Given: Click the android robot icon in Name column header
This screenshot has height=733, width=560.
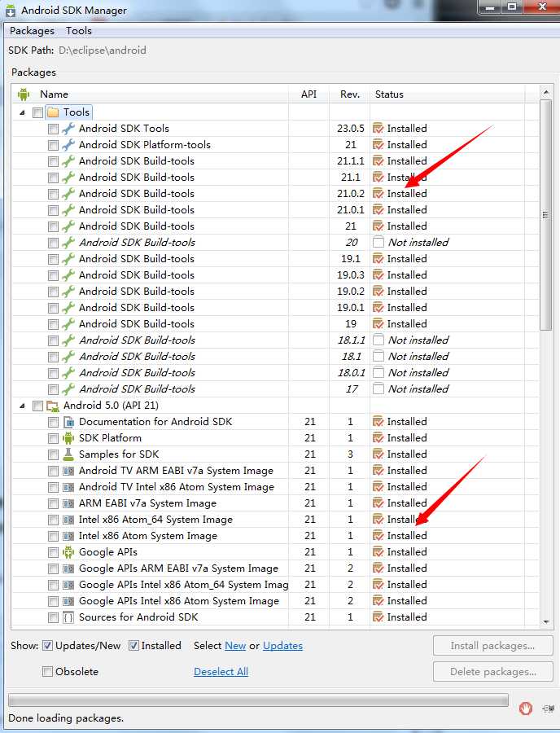Looking at the screenshot, I should pos(24,94).
